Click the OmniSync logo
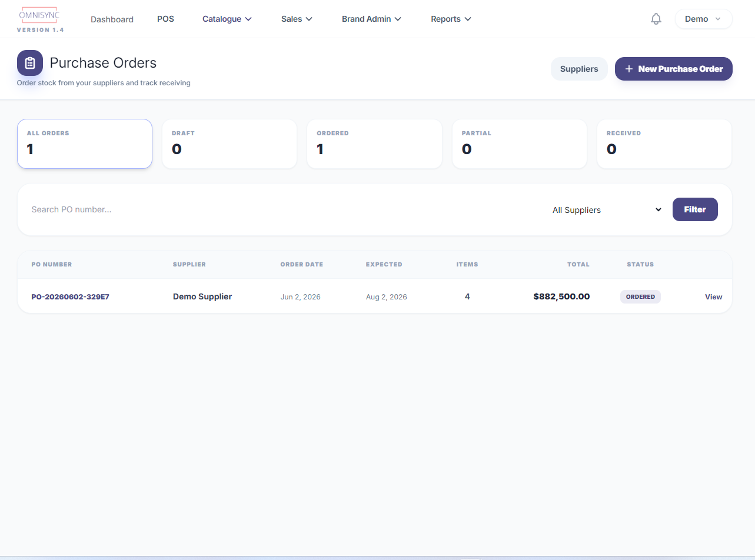The height and width of the screenshot is (560, 755). click(39, 15)
